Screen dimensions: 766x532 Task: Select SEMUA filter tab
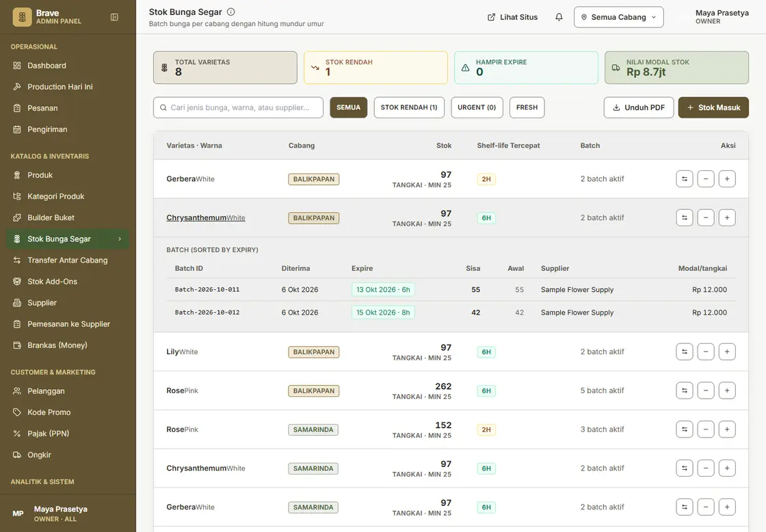point(348,107)
